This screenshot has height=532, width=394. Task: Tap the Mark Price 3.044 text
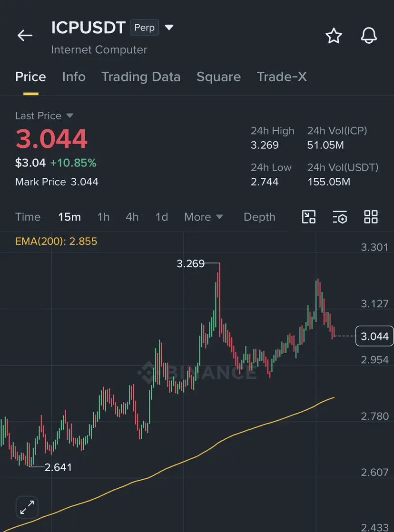57,182
